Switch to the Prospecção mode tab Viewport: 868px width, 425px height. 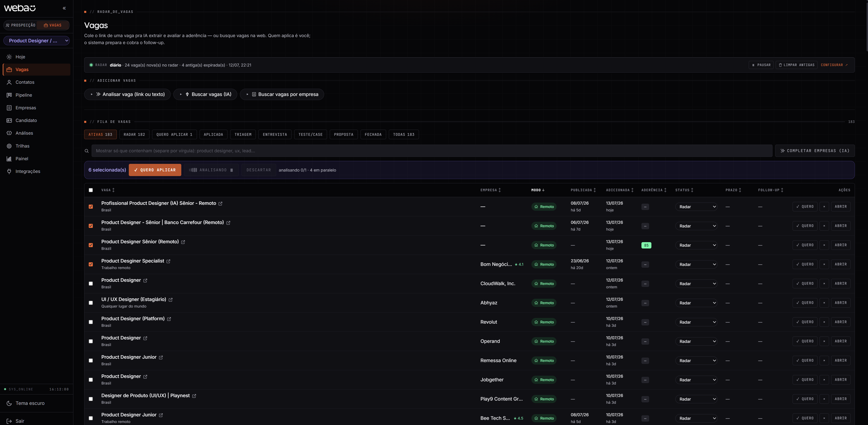21,25
